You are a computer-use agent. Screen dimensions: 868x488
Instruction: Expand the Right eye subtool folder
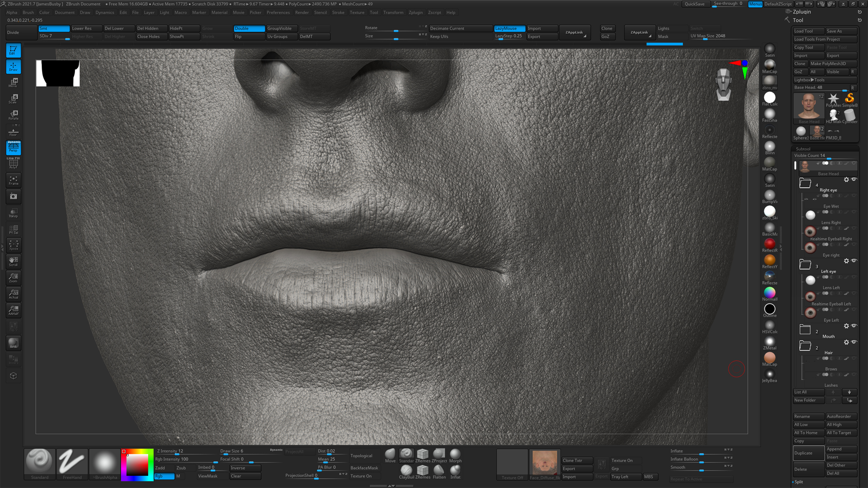[806, 183]
